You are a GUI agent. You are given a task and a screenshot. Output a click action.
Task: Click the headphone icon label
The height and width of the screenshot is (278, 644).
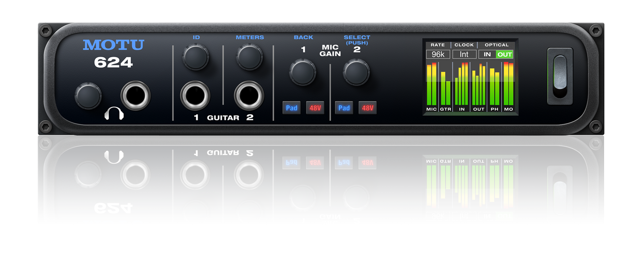[114, 113]
